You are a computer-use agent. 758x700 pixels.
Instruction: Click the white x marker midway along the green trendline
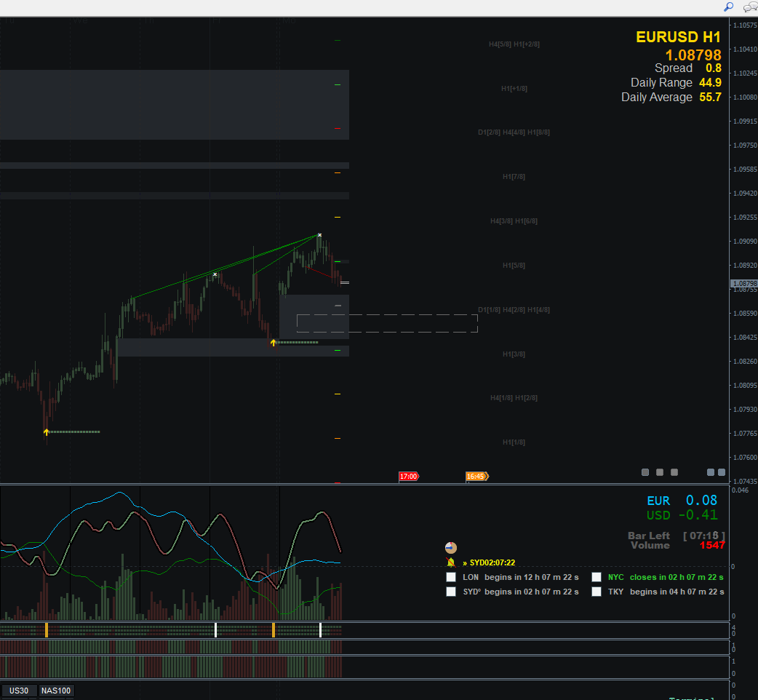215,274
